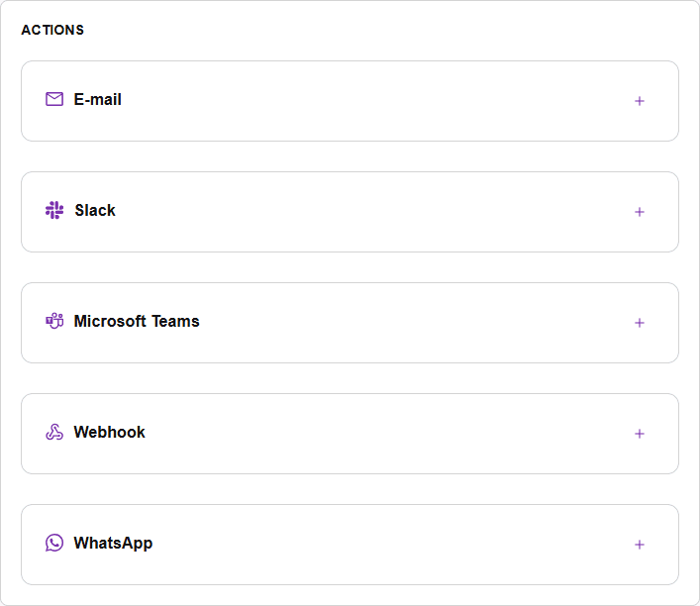Screen dimensions: 700x606
Task: Click the WhatsApp logo icon
Action: (54, 543)
